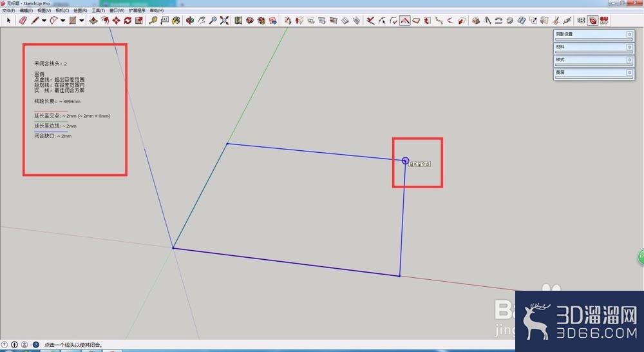Select the Scale tool
The width and height of the screenshot is (644, 352).
click(x=139, y=21)
